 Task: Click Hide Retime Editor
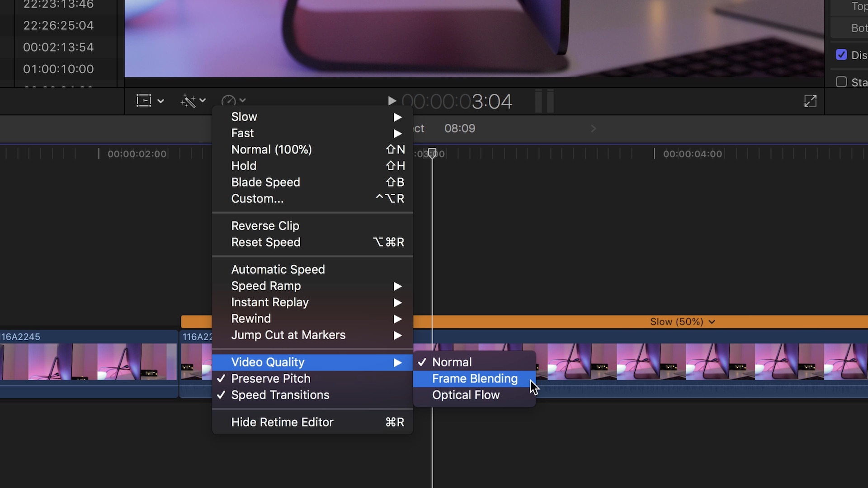pos(282,422)
